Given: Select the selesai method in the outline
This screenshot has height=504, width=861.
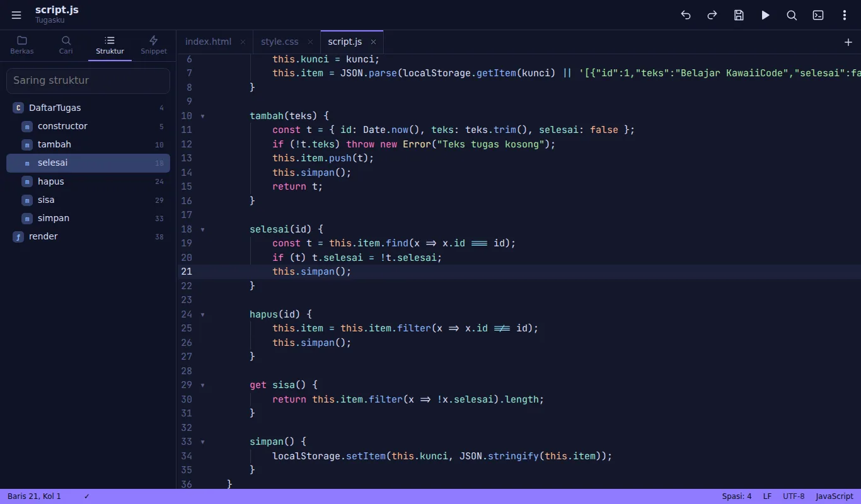Looking at the screenshot, I should tap(88, 163).
